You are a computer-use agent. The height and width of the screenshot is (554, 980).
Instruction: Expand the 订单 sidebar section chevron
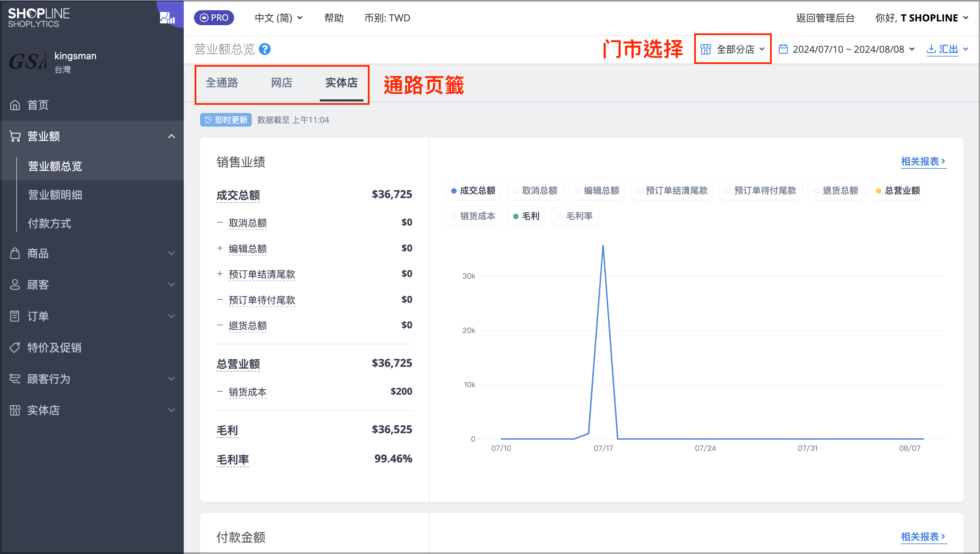171,316
